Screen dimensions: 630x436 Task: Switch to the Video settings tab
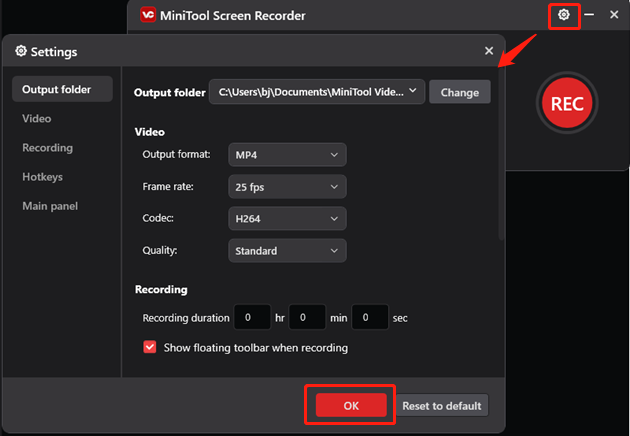click(x=37, y=119)
